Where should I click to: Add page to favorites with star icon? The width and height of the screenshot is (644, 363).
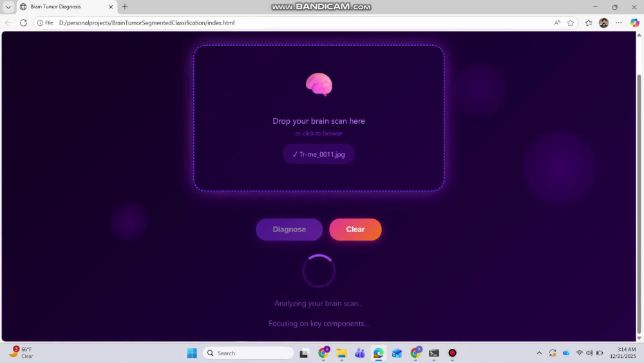click(x=571, y=23)
